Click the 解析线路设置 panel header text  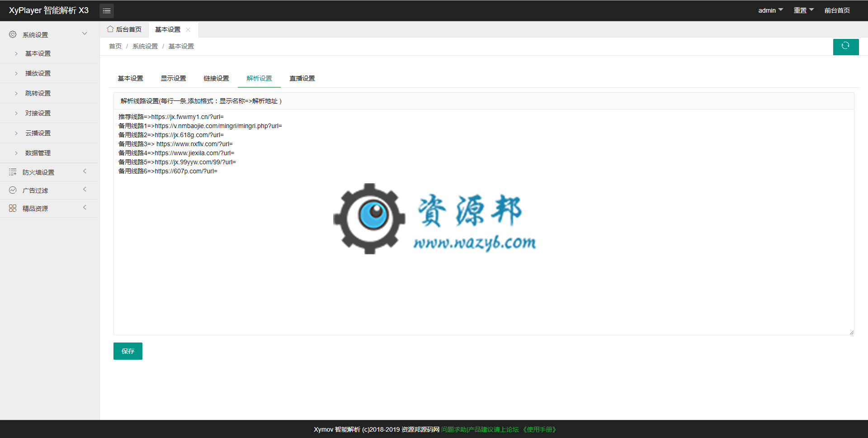pos(201,101)
